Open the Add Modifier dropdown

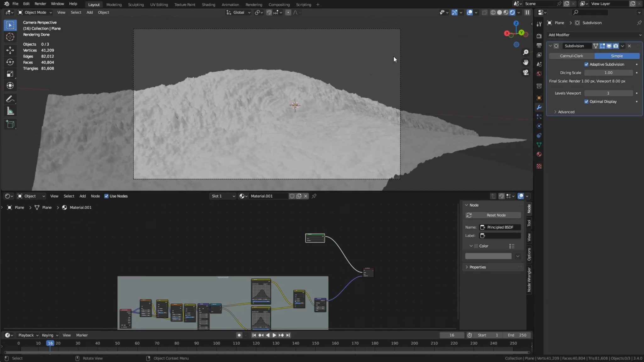pos(595,35)
